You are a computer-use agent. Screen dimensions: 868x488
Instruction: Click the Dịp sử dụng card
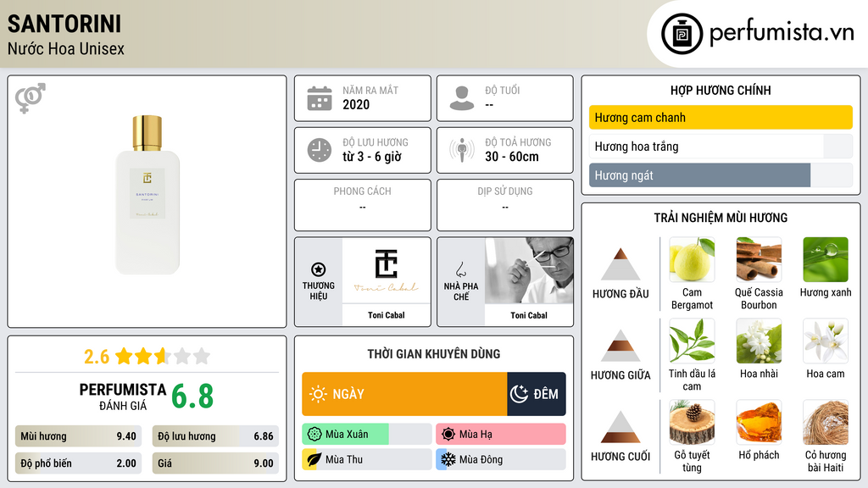[505, 205]
